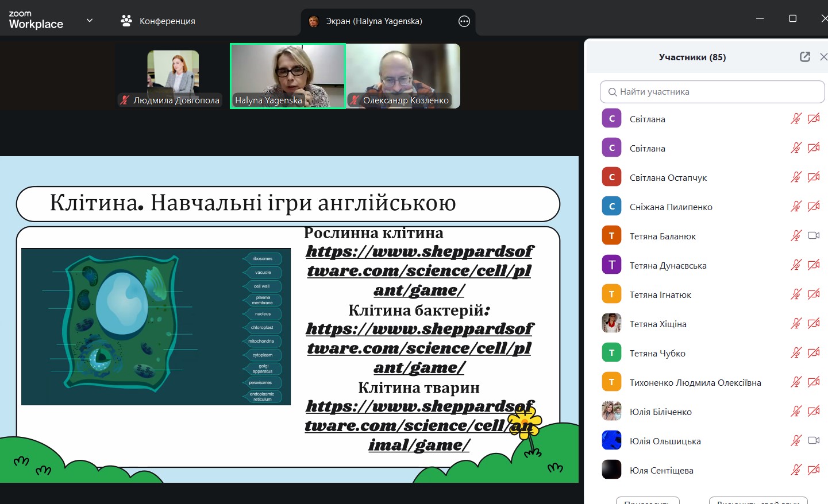Toggle microphone icon for Юля Сентіщева
This screenshot has height=504, width=828.
796,470
